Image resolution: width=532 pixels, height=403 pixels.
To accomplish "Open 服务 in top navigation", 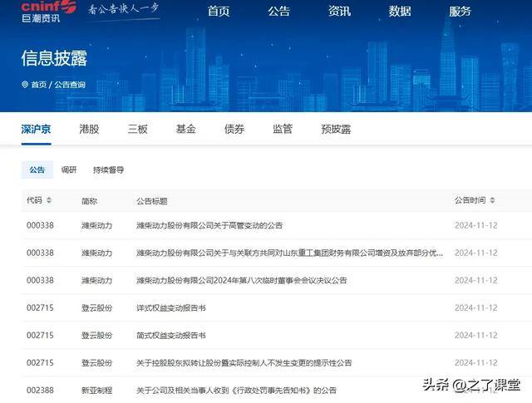I will 460,11.
